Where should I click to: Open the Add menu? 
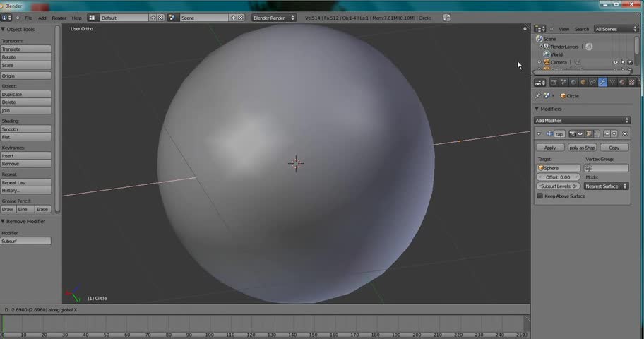42,18
